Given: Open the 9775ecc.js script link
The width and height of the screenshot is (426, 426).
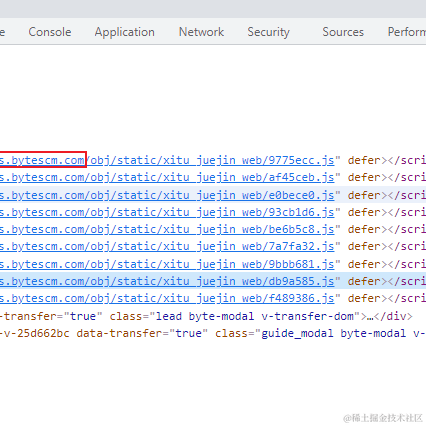Looking at the screenshot, I should point(167,160).
